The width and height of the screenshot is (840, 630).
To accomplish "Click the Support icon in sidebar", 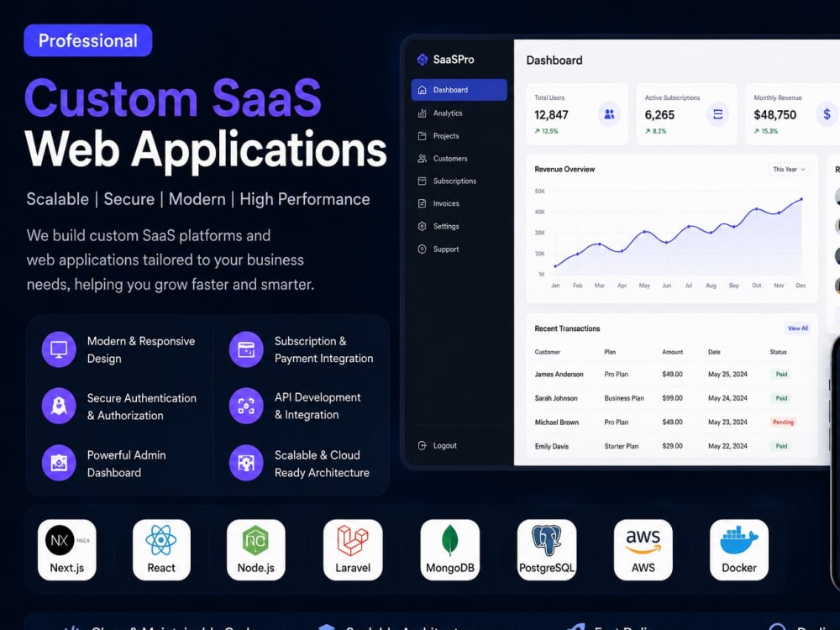I will (x=423, y=249).
